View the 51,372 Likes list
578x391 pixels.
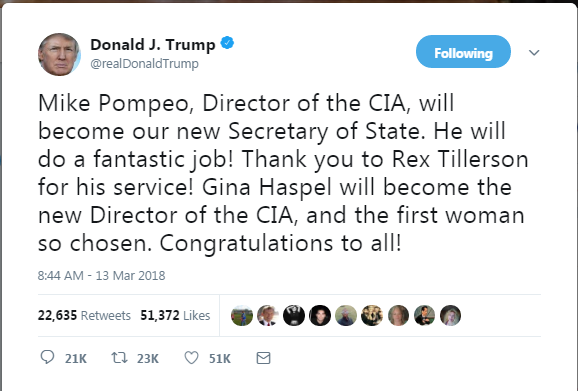point(175,315)
